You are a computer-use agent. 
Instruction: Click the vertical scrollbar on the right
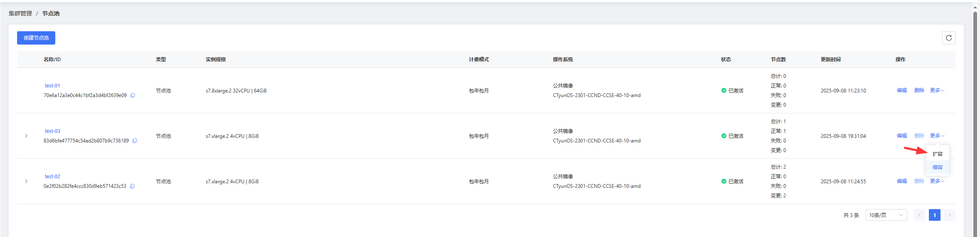pyautogui.click(x=975, y=121)
